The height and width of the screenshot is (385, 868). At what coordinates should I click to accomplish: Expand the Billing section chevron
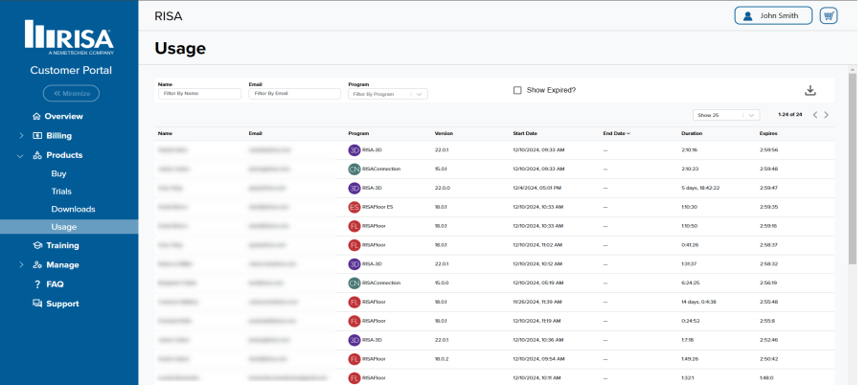tap(21, 136)
